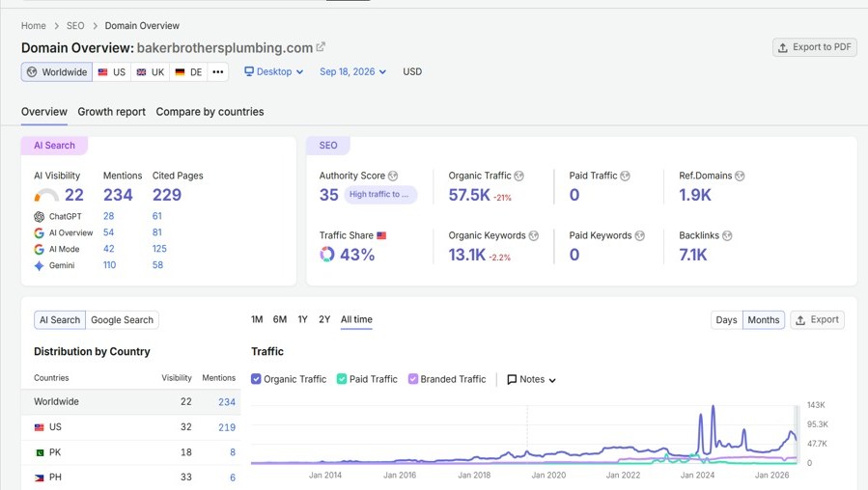Screen dimensions: 868x490
Task: Click the UK flag icon in region selector
Action: click(141, 72)
